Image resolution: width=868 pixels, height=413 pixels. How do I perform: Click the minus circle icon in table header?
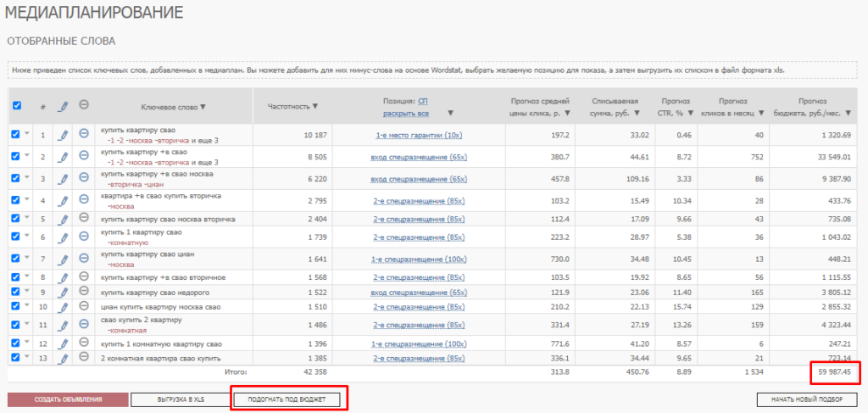tap(84, 105)
